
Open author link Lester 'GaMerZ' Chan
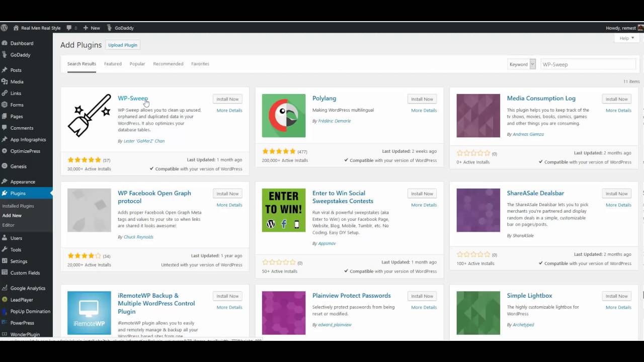point(144,141)
